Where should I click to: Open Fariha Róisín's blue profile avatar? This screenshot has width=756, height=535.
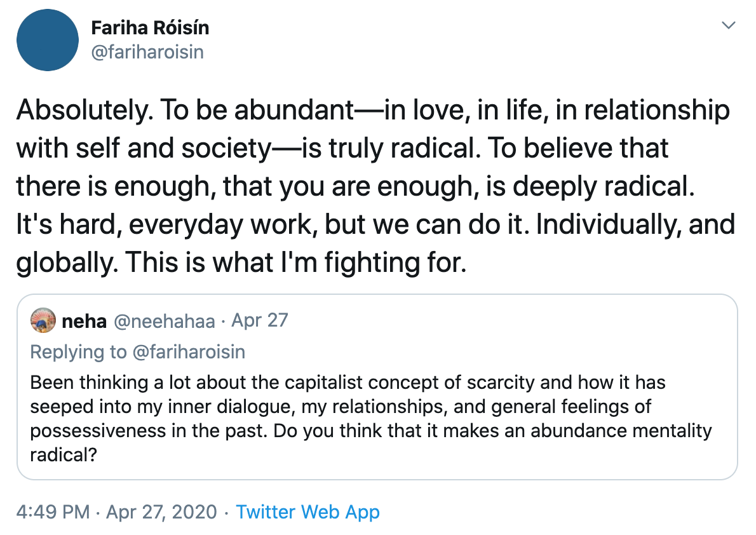tap(47, 40)
